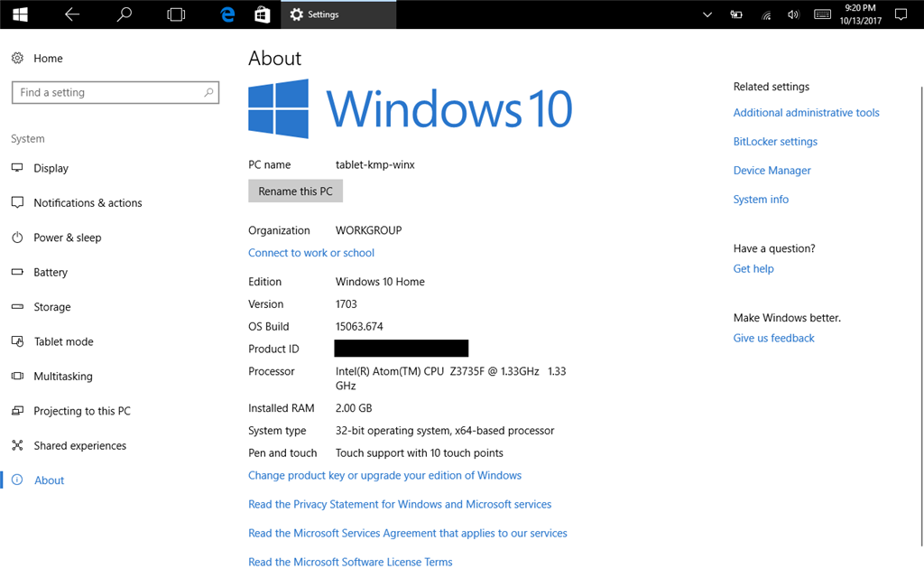Focus the Find a setting search box

[x=115, y=93]
